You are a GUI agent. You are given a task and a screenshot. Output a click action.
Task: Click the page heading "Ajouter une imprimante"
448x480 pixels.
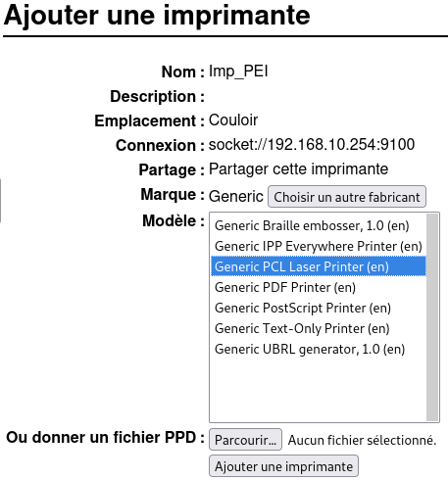(x=157, y=16)
